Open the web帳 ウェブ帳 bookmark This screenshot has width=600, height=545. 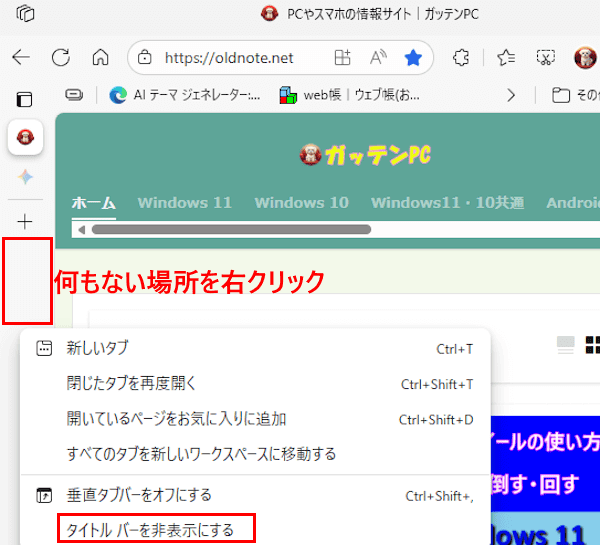click(350, 95)
